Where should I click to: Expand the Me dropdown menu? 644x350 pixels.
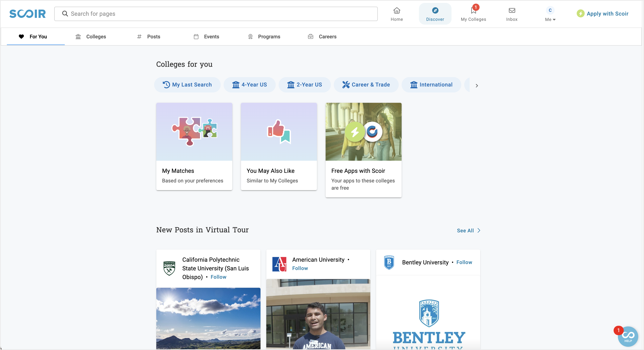[x=550, y=19]
